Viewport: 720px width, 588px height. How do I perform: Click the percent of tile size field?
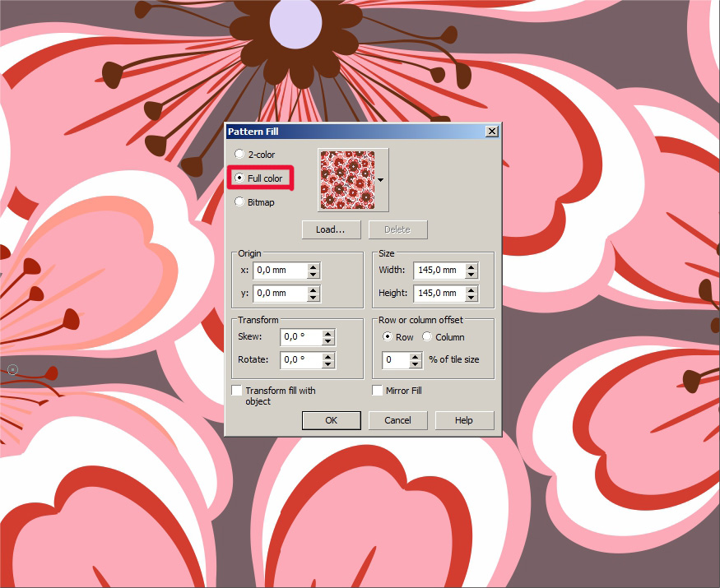[395, 360]
